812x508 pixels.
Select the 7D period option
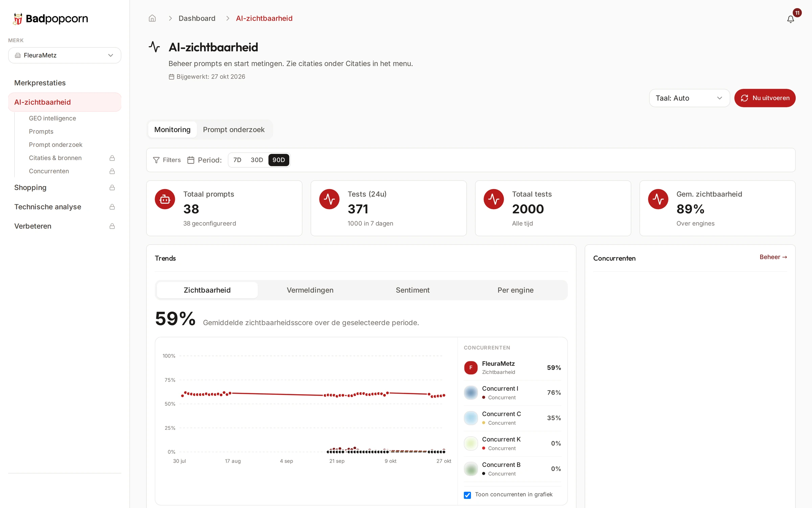pyautogui.click(x=237, y=160)
